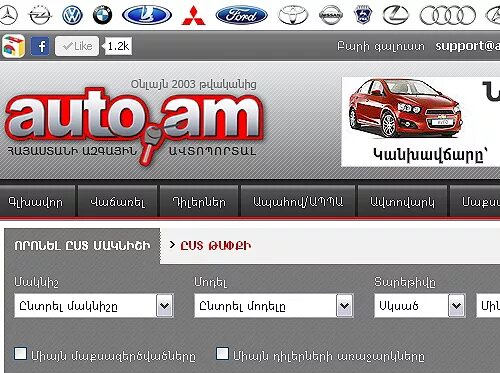
Task: Click the Facebook Like button
Action: click(x=77, y=46)
